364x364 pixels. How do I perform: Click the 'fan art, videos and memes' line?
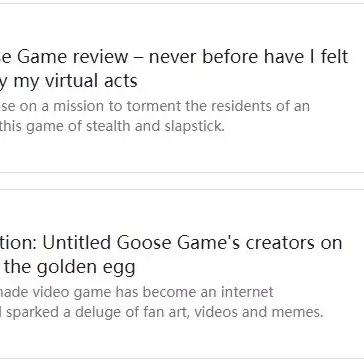pyautogui.click(x=162, y=312)
